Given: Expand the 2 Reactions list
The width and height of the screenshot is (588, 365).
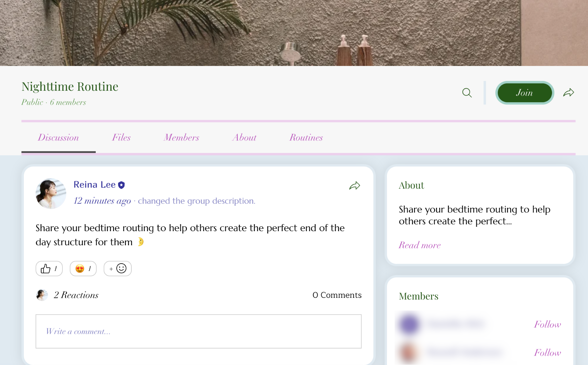Looking at the screenshot, I should tap(76, 295).
